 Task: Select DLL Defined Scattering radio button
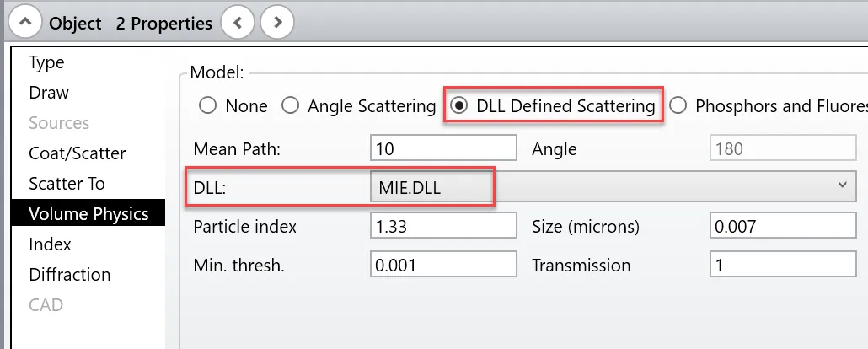coord(459,106)
